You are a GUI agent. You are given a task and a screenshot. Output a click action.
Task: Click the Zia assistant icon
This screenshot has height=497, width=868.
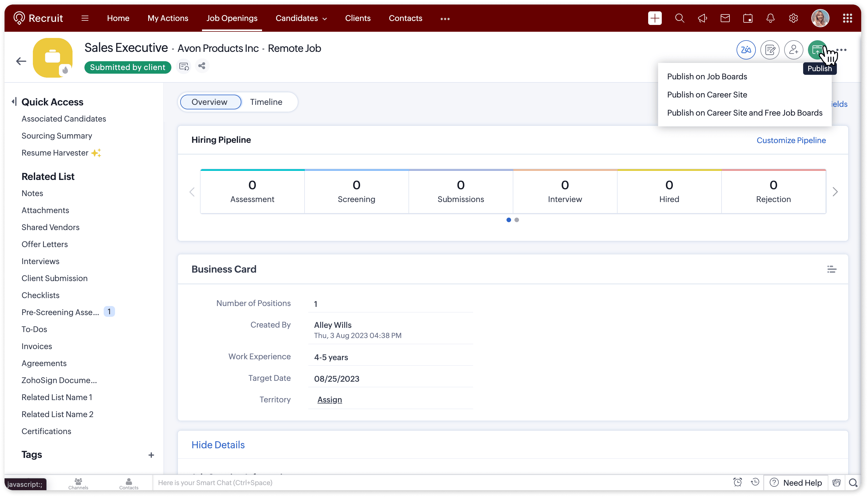coord(746,50)
